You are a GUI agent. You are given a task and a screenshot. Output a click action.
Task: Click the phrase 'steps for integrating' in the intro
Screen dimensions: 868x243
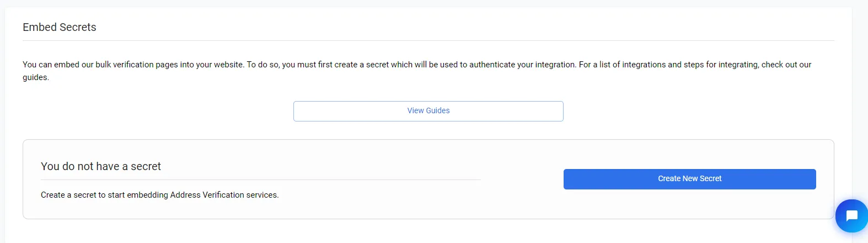(721, 65)
